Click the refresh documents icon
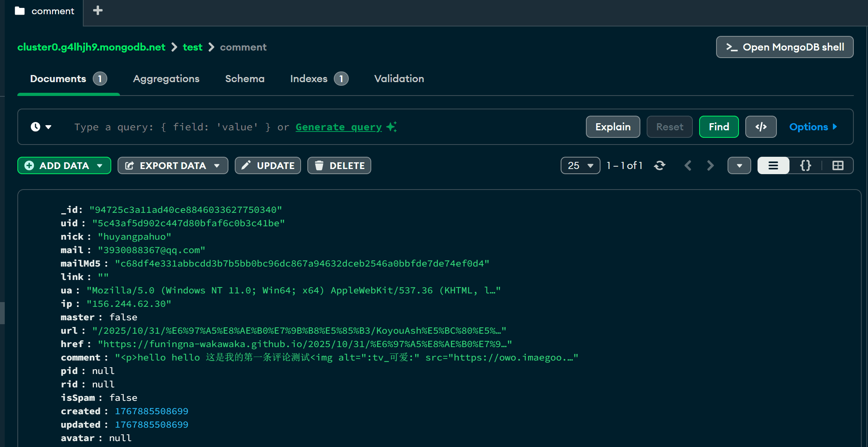 coord(660,165)
